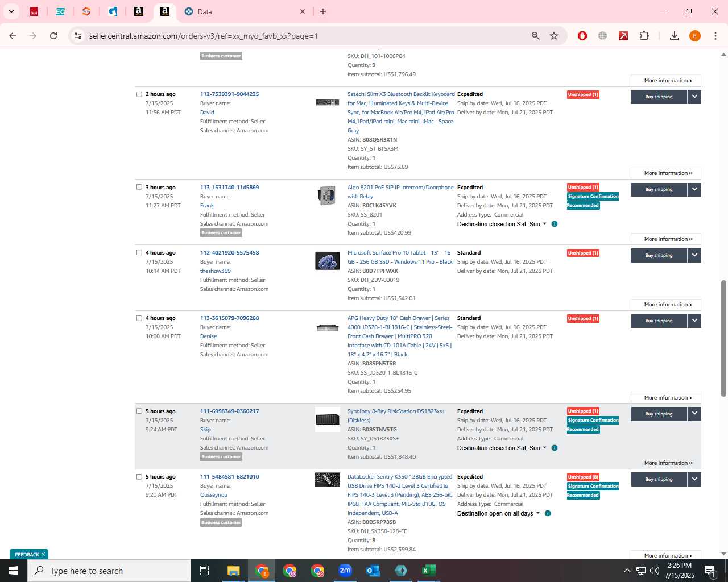
Task: Select checkbox for order 112-7539391-9044235
Action: (139, 94)
